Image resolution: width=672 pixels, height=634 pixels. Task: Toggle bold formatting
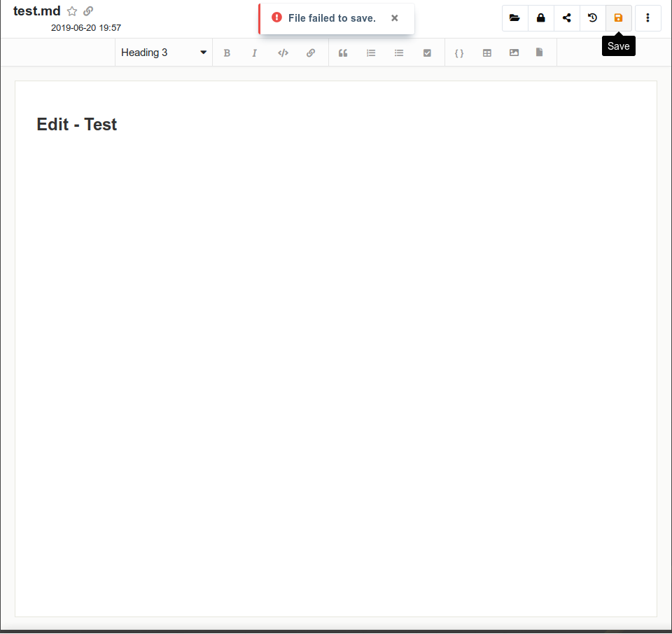click(227, 53)
